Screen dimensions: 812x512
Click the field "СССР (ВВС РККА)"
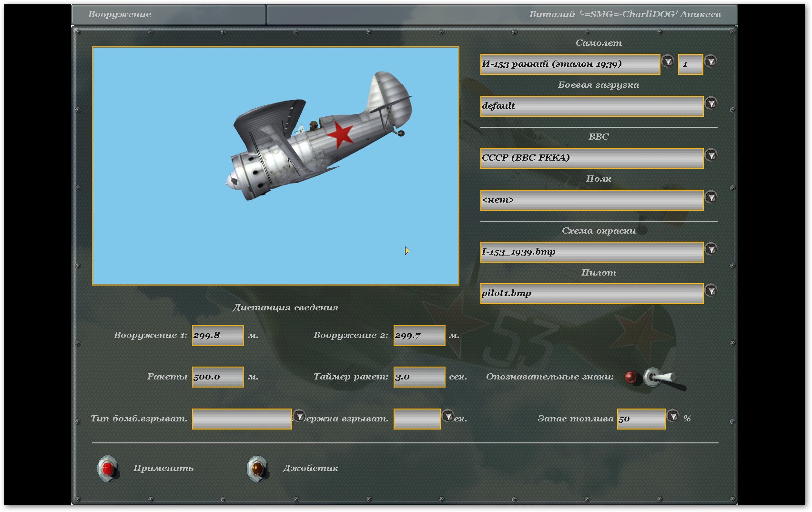592,158
